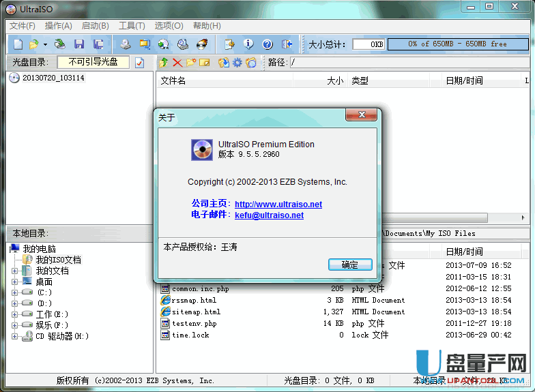Viewport: 535px width, 392px height.
Task: Click the green up-folder arrow icon
Action: 164,63
